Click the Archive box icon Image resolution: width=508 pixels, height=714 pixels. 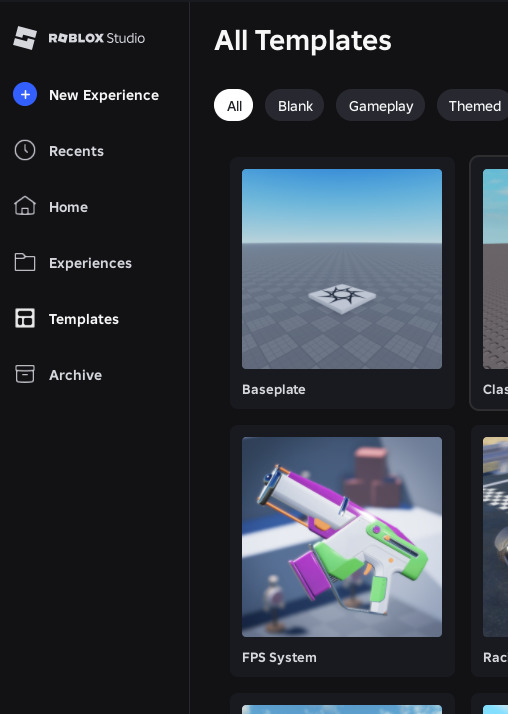(25, 374)
